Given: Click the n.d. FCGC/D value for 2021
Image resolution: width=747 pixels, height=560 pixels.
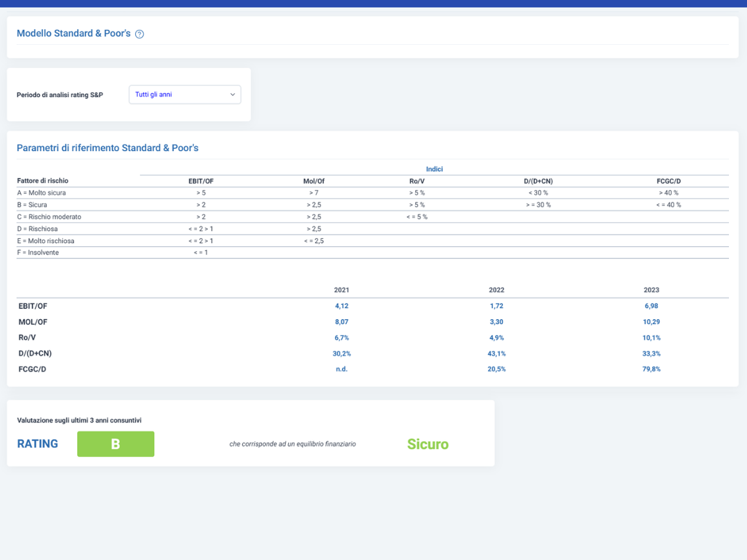Looking at the screenshot, I should [x=342, y=370].
